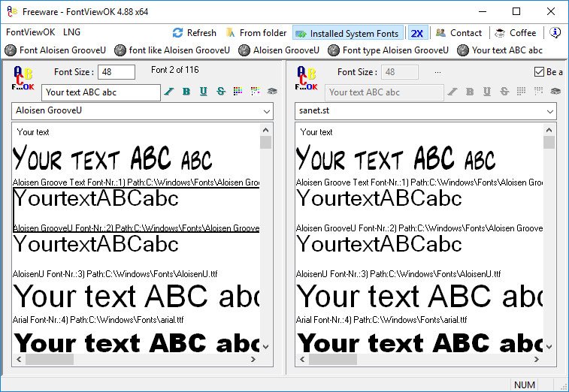Click the plain Aloisen GrooveU link
The image size is (569, 392).
click(x=279, y=50)
